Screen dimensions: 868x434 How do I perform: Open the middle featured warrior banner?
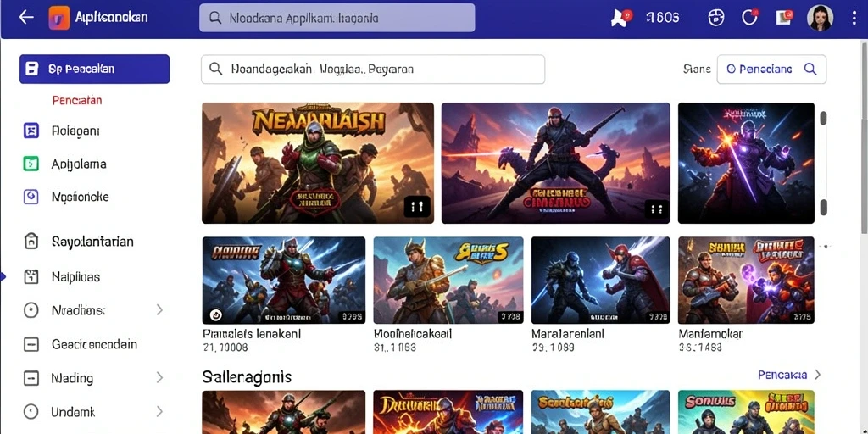tap(555, 163)
